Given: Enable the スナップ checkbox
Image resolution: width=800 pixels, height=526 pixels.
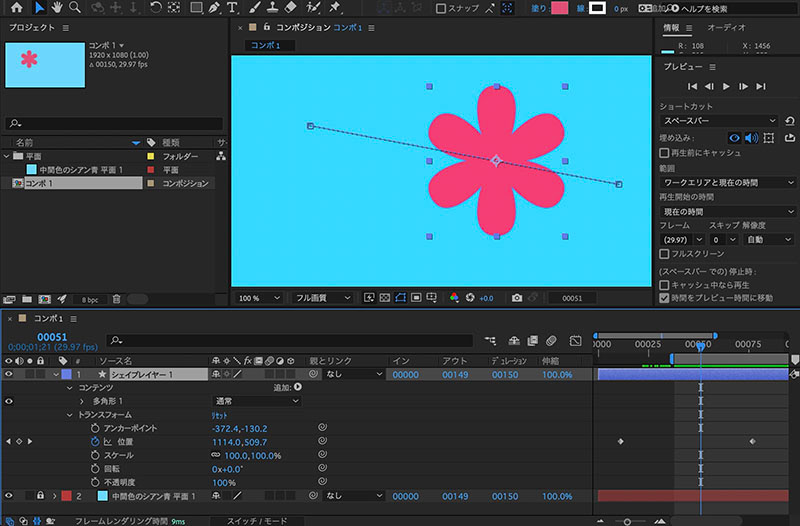Looking at the screenshot, I should pos(441,8).
